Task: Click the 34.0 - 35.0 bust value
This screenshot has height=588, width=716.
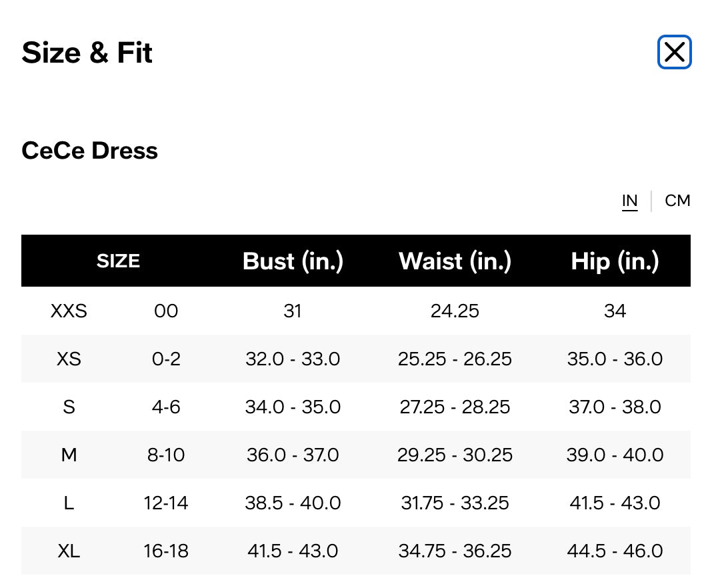Action: coord(293,407)
